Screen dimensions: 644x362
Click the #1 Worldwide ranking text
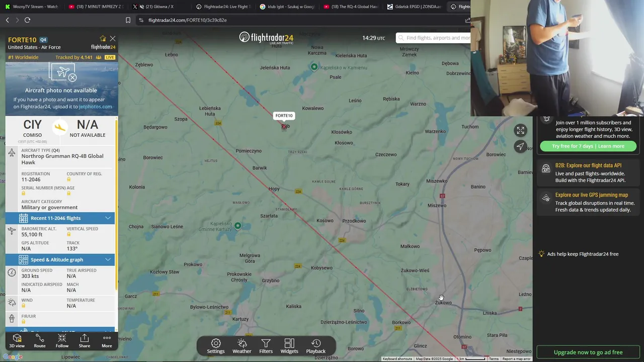coord(23,57)
